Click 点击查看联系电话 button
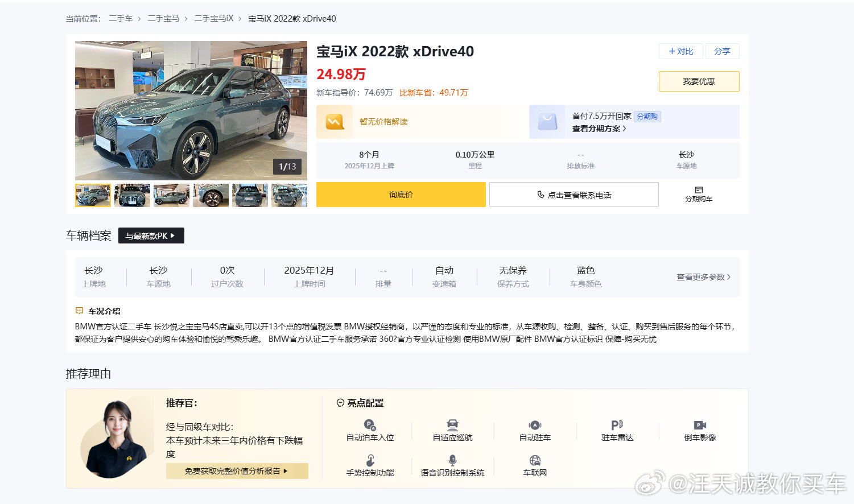Image resolution: width=854 pixels, height=504 pixels. coord(574,195)
